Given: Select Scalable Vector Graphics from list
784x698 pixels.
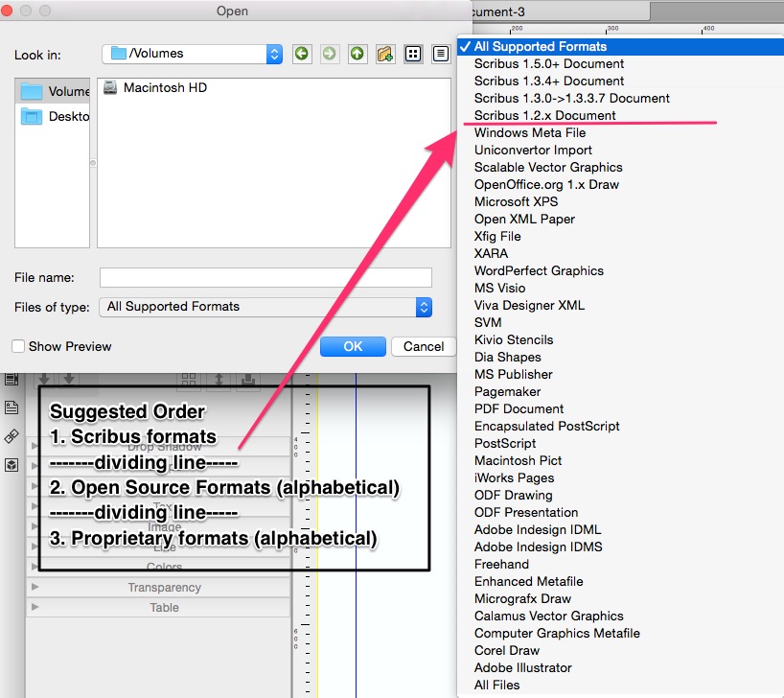Looking at the screenshot, I should [x=548, y=167].
